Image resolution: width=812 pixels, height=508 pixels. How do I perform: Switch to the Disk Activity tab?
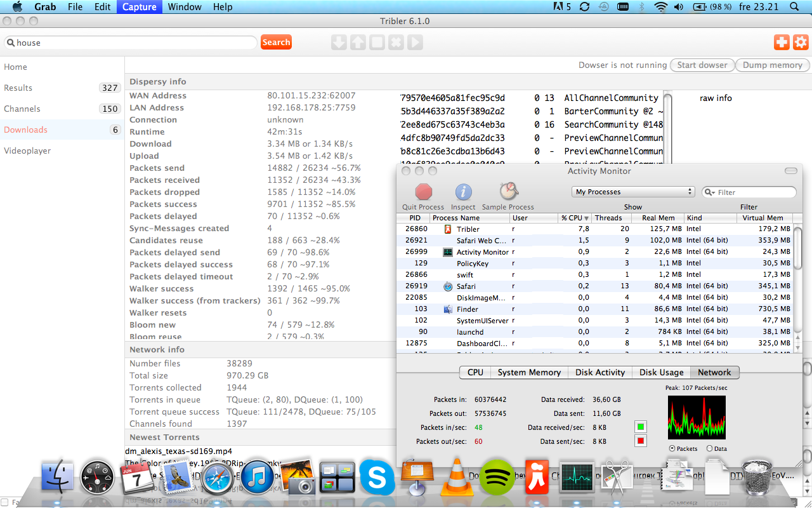[600, 373]
